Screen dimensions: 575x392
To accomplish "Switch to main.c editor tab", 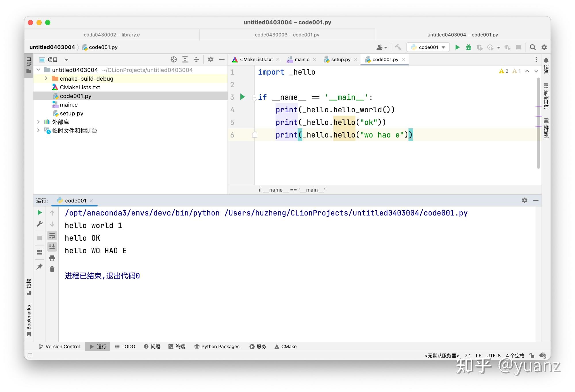I will [302, 59].
